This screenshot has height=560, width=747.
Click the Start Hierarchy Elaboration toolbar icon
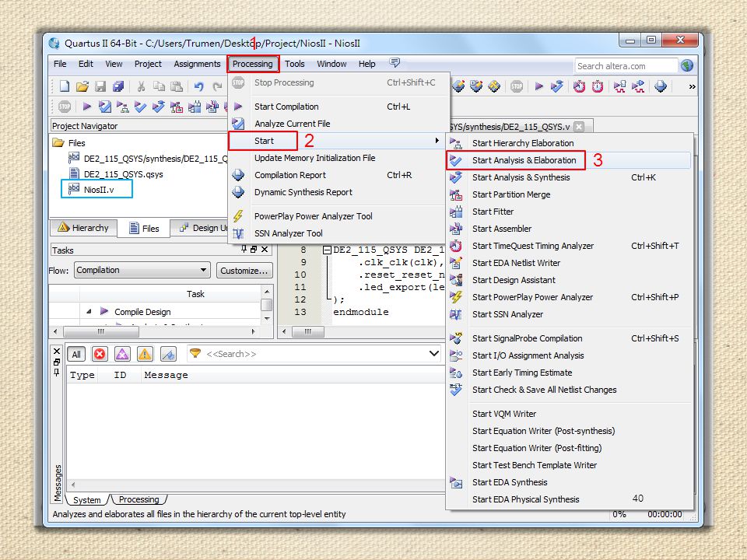(x=122, y=107)
